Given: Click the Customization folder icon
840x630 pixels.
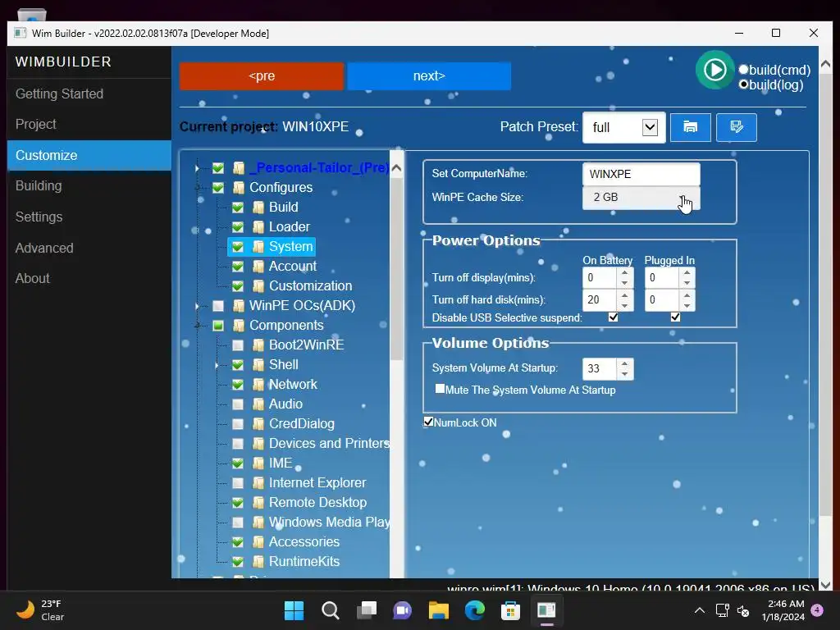Looking at the screenshot, I should tap(258, 286).
